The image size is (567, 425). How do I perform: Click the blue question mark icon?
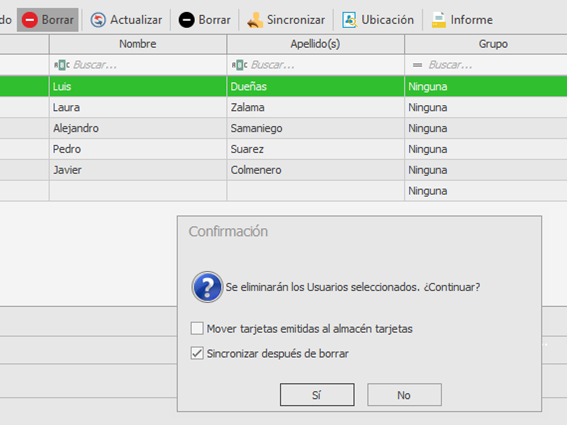click(x=207, y=287)
